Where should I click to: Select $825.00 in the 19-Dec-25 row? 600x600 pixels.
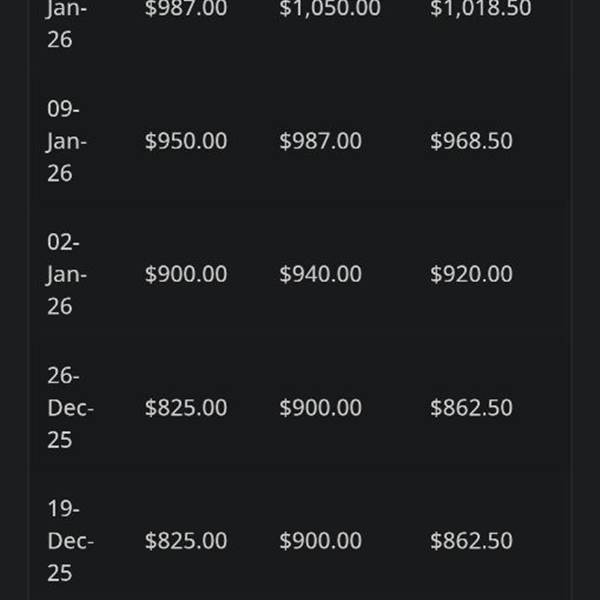[x=186, y=541]
